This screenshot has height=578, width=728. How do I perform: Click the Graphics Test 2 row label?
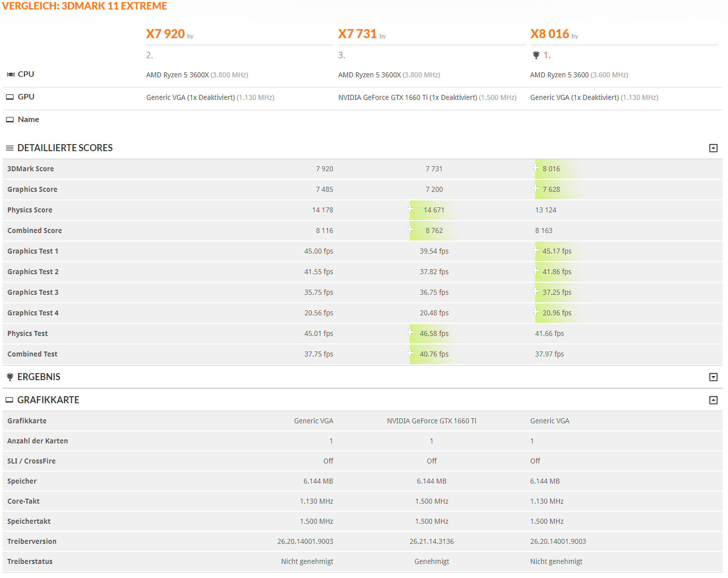33,272
